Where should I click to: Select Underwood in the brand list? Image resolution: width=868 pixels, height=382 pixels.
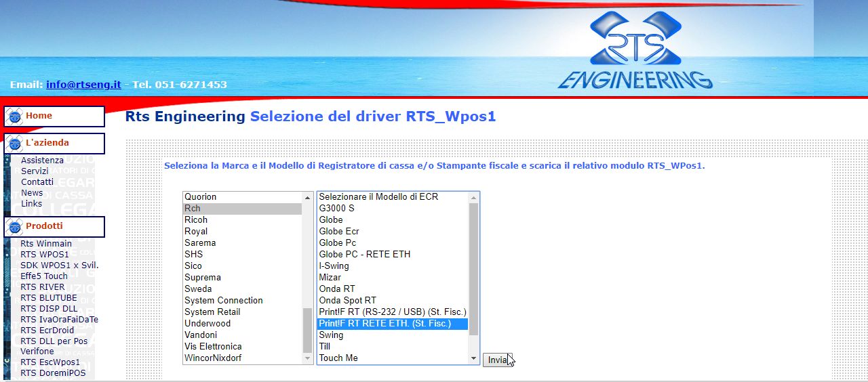pos(242,324)
